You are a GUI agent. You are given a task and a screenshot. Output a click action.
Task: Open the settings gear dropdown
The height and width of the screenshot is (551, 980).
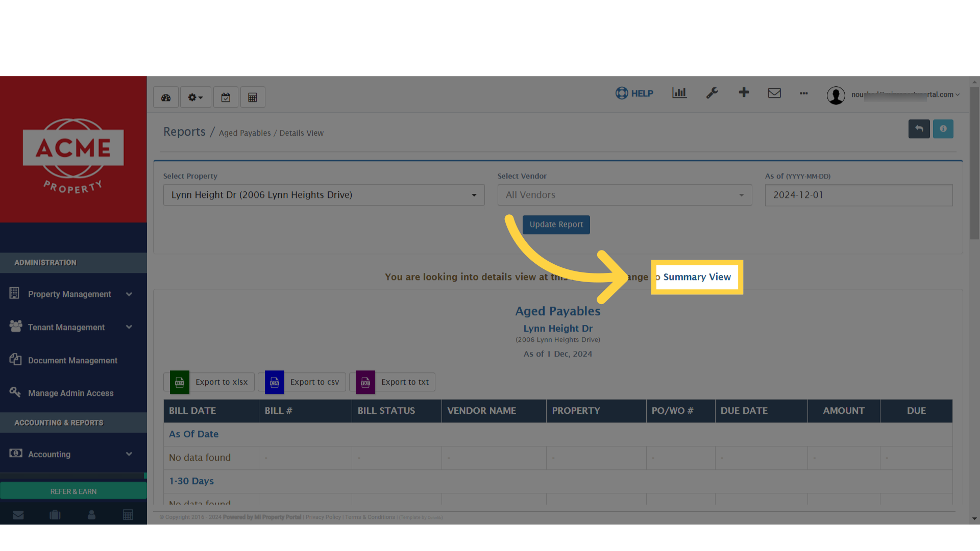click(x=195, y=97)
